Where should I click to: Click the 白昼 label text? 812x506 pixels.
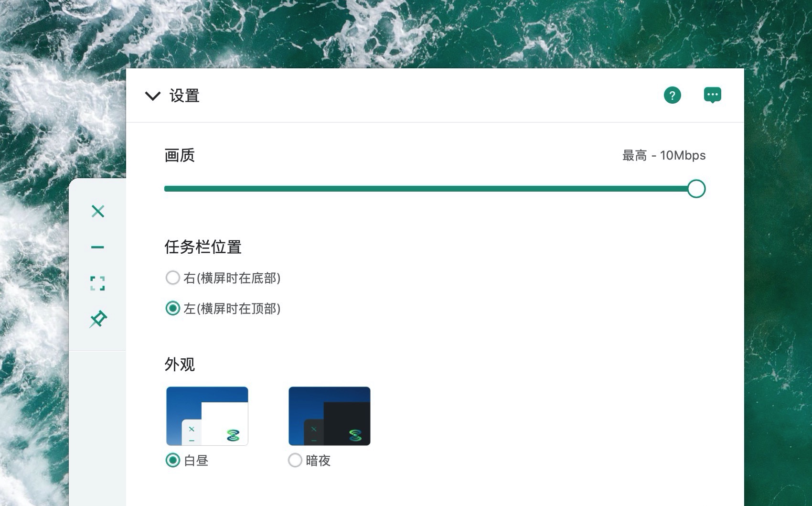[x=196, y=461]
